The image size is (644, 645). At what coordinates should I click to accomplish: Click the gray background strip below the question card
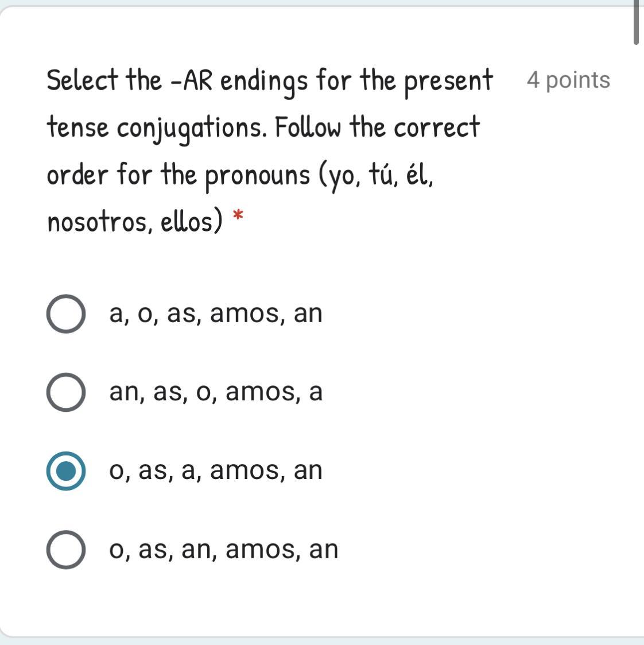coord(321,642)
